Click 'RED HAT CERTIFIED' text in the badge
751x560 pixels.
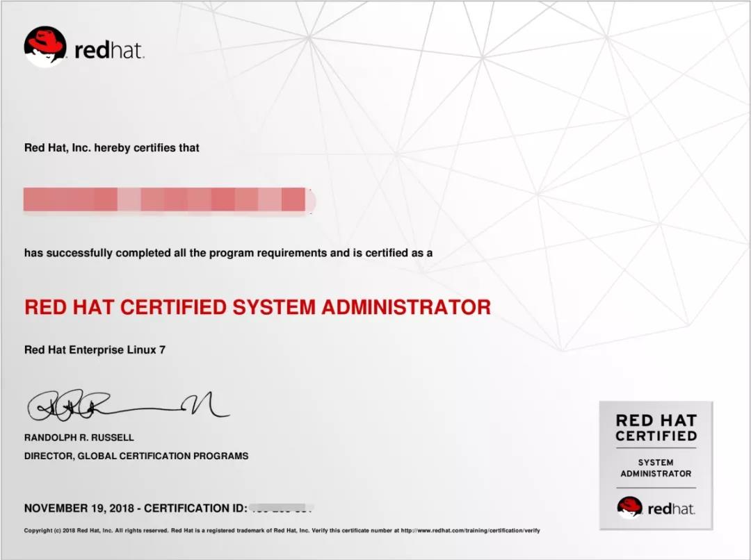point(656,428)
